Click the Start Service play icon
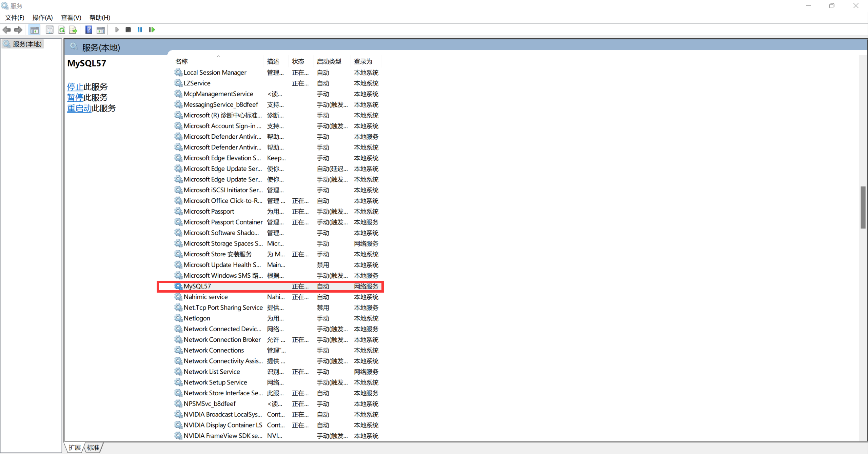The height and width of the screenshot is (454, 868). click(117, 30)
